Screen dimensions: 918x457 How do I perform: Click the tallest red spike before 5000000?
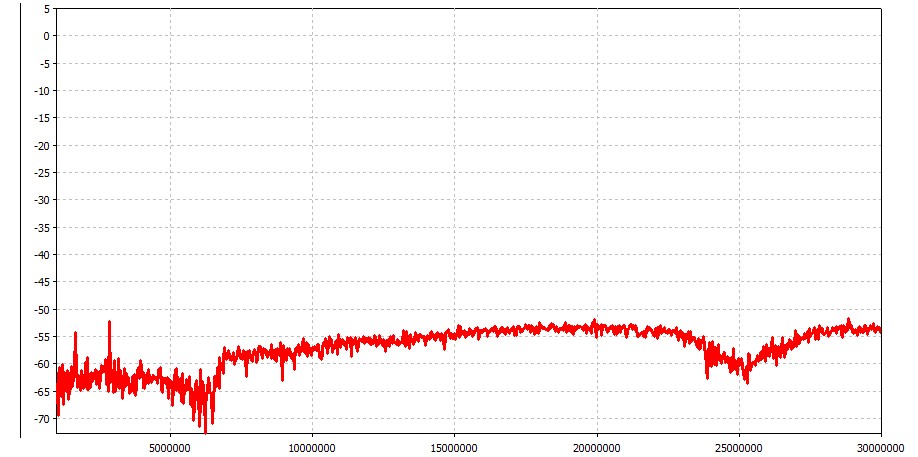pyautogui.click(x=109, y=324)
